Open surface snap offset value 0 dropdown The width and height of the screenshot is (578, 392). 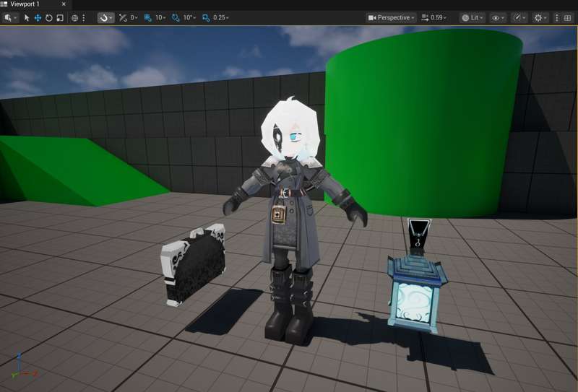[134, 17]
